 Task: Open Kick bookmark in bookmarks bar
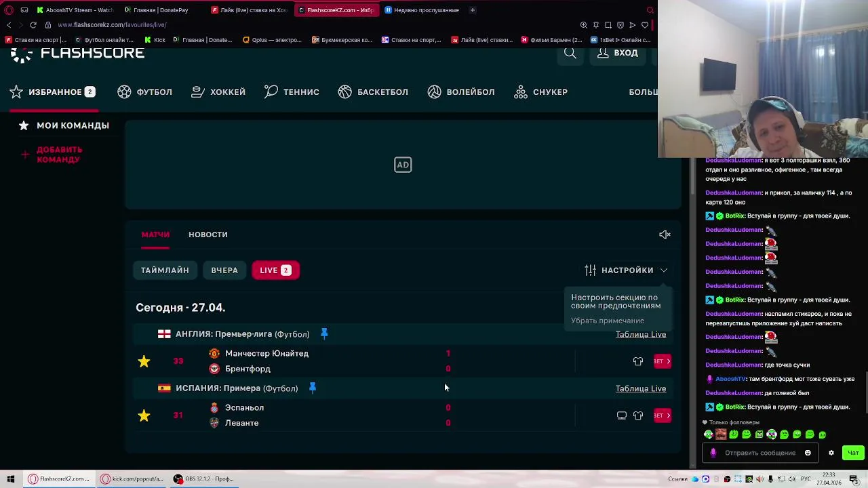pos(155,40)
